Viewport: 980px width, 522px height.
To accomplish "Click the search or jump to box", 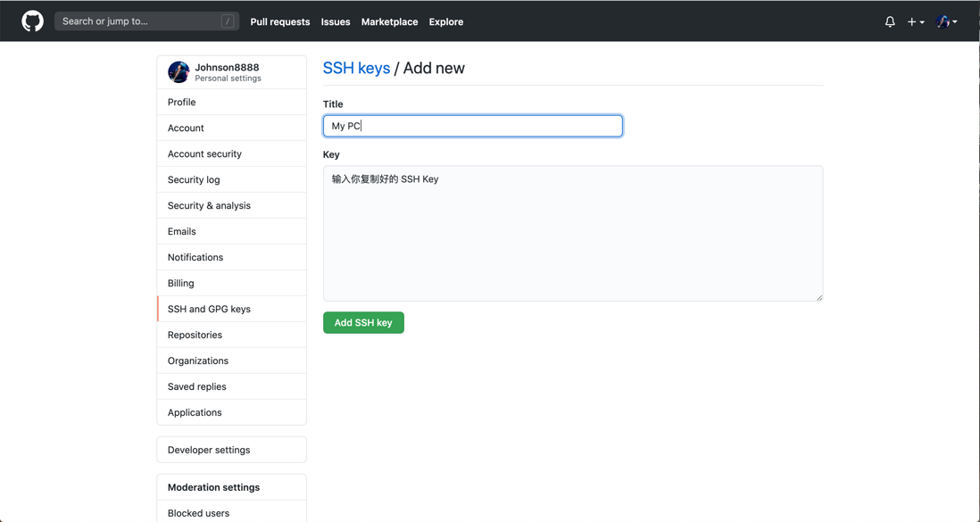I will pos(138,21).
